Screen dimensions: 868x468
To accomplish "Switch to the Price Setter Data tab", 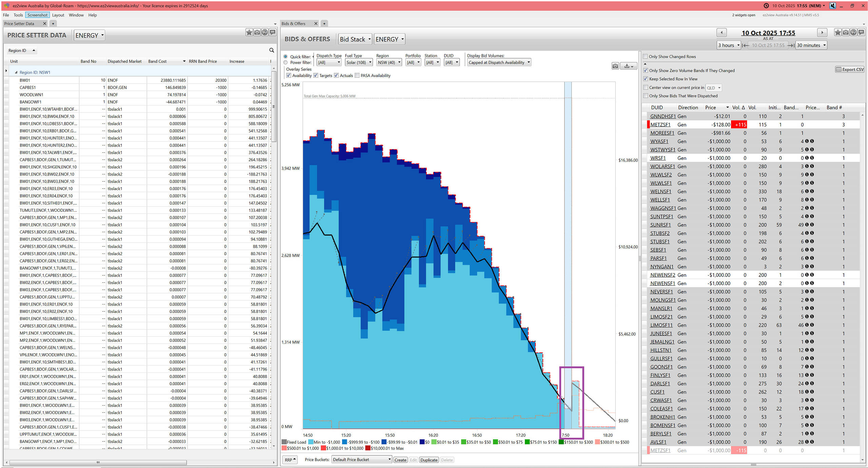I will [x=19, y=23].
